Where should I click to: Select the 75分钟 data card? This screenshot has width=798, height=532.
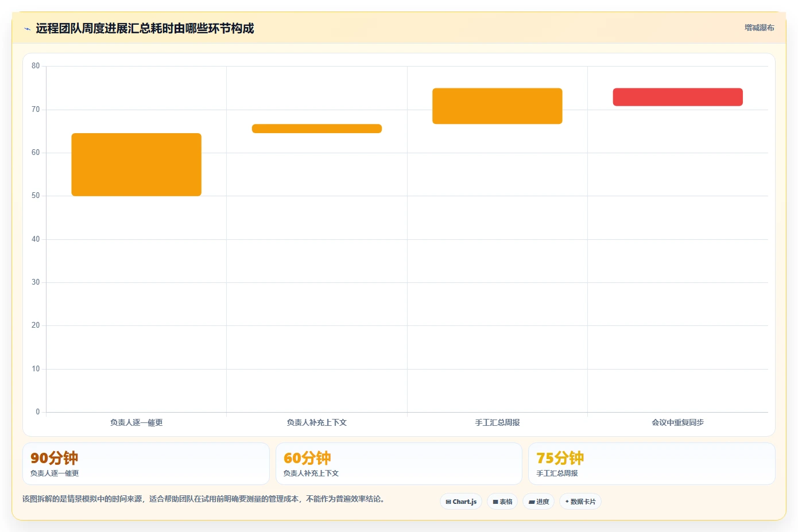pos(652,464)
